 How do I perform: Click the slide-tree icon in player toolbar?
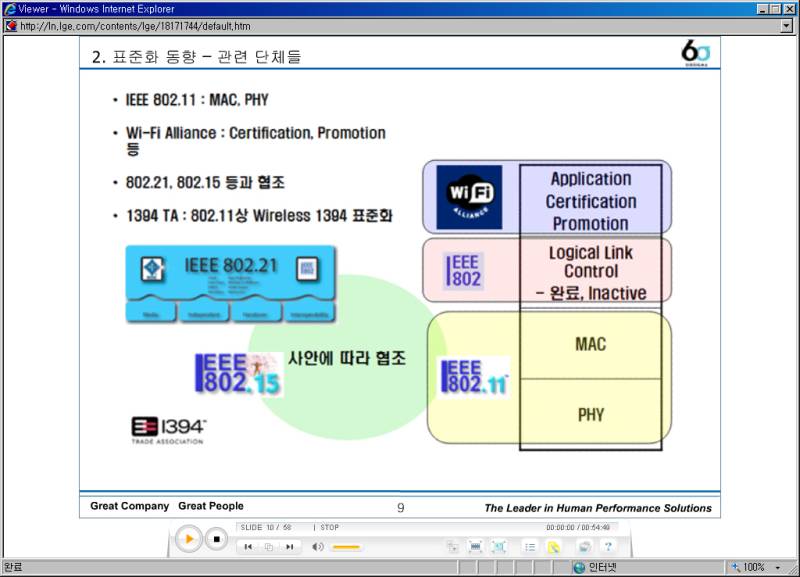[x=453, y=547]
